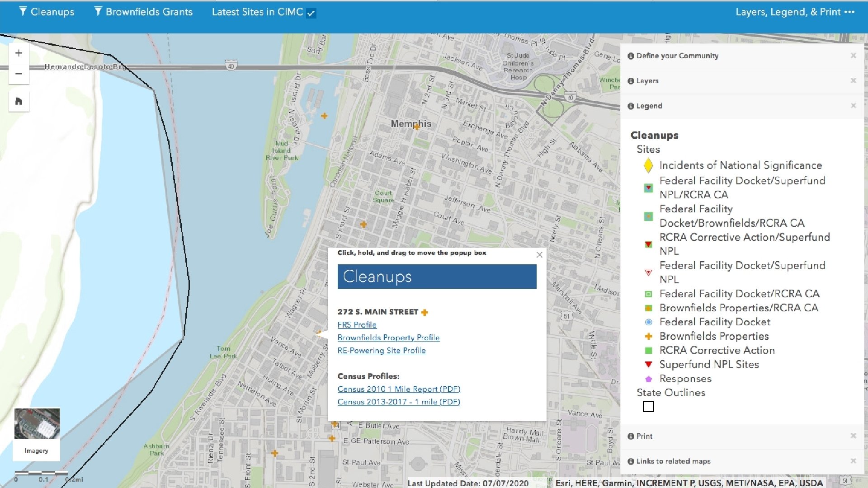Toggle the Latest Sites in CIMC checkbox
The image size is (868, 488).
(x=311, y=13)
